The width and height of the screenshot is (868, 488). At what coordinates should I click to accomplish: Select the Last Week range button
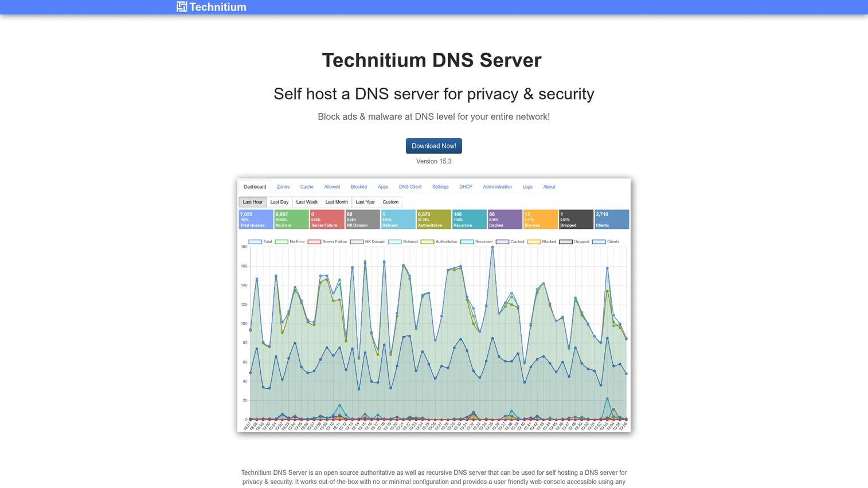(x=307, y=202)
